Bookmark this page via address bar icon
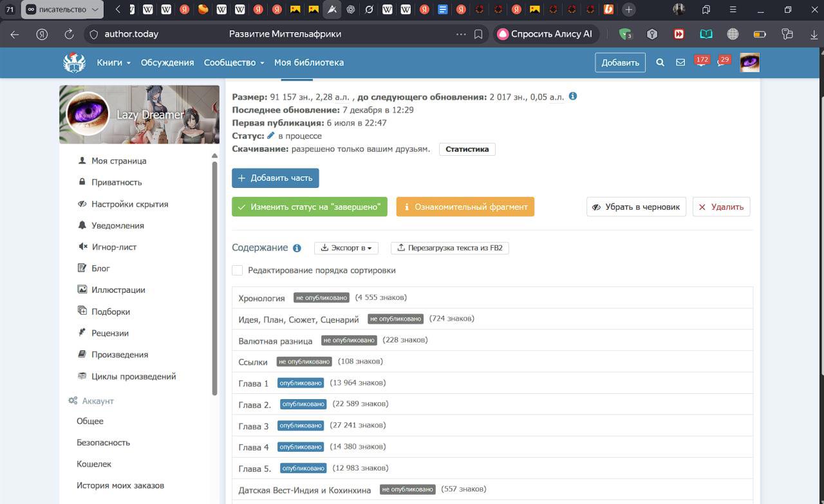The width and height of the screenshot is (824, 504). coord(478,34)
